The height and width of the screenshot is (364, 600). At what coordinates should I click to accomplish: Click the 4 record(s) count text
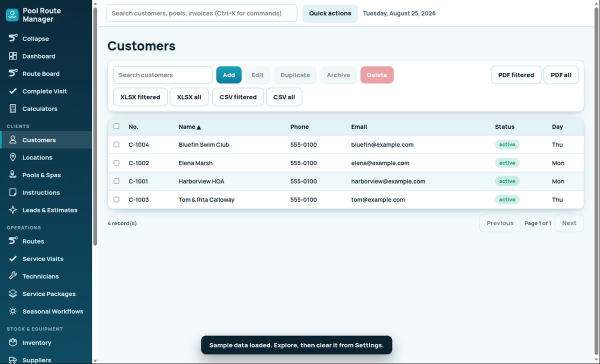coord(122,223)
